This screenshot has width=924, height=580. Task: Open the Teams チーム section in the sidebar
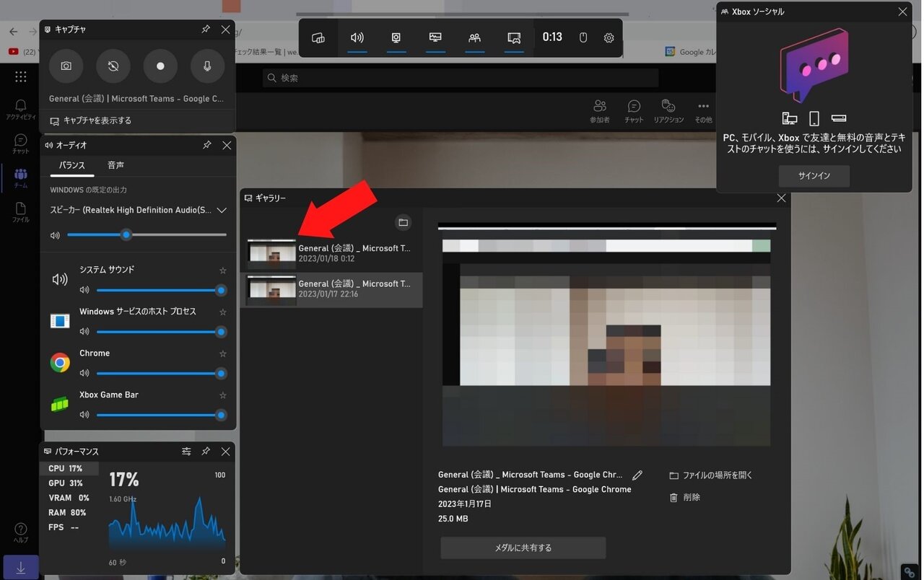(x=21, y=178)
